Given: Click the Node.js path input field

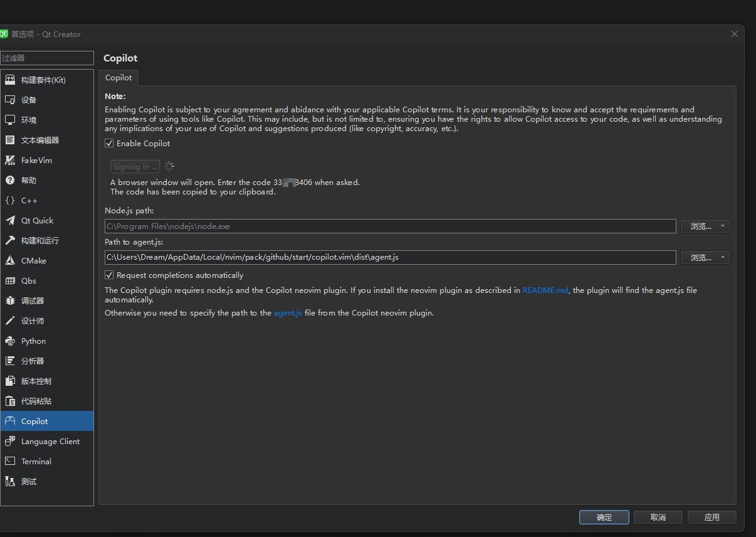Looking at the screenshot, I should 390,226.
